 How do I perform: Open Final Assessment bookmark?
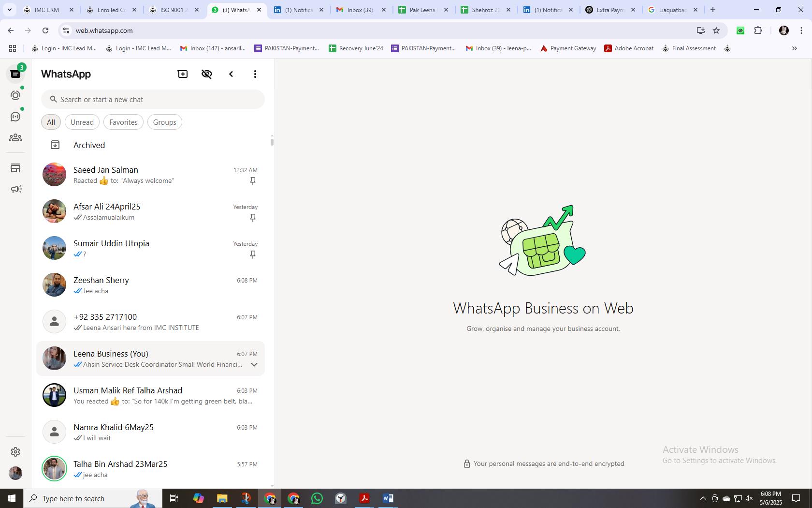coord(689,48)
